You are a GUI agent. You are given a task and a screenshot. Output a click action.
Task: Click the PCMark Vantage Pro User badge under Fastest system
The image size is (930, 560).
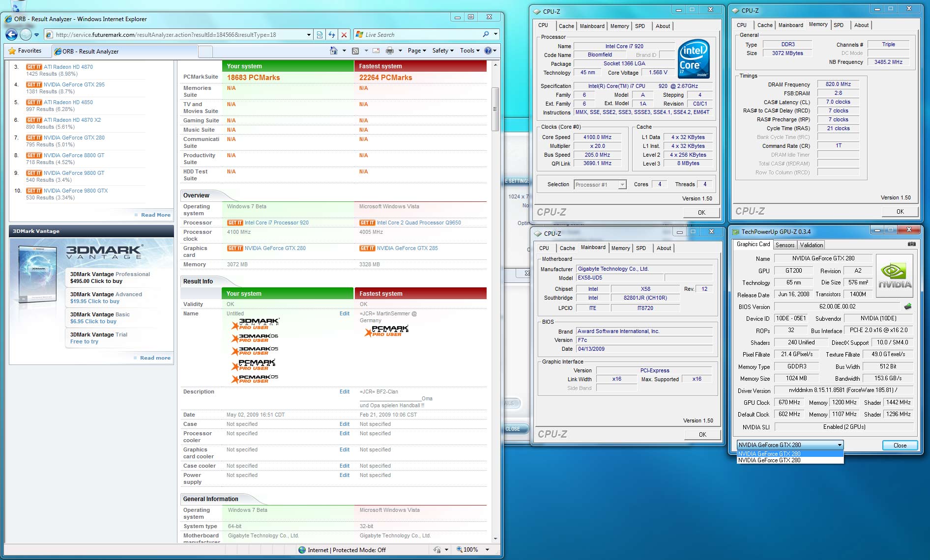click(x=386, y=331)
